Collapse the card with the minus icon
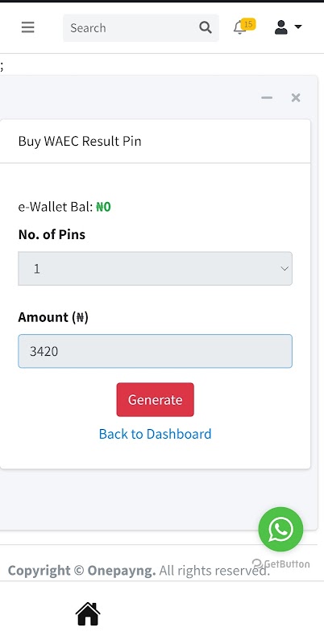The image size is (324, 644). pyautogui.click(x=267, y=97)
